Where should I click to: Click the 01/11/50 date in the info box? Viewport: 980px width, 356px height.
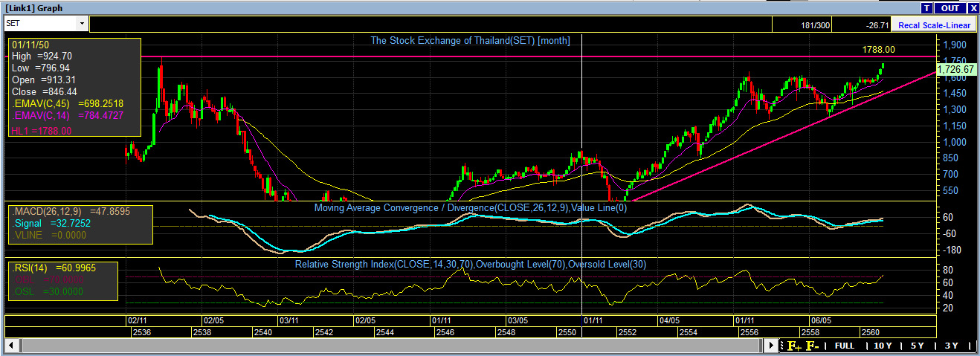pyautogui.click(x=30, y=44)
